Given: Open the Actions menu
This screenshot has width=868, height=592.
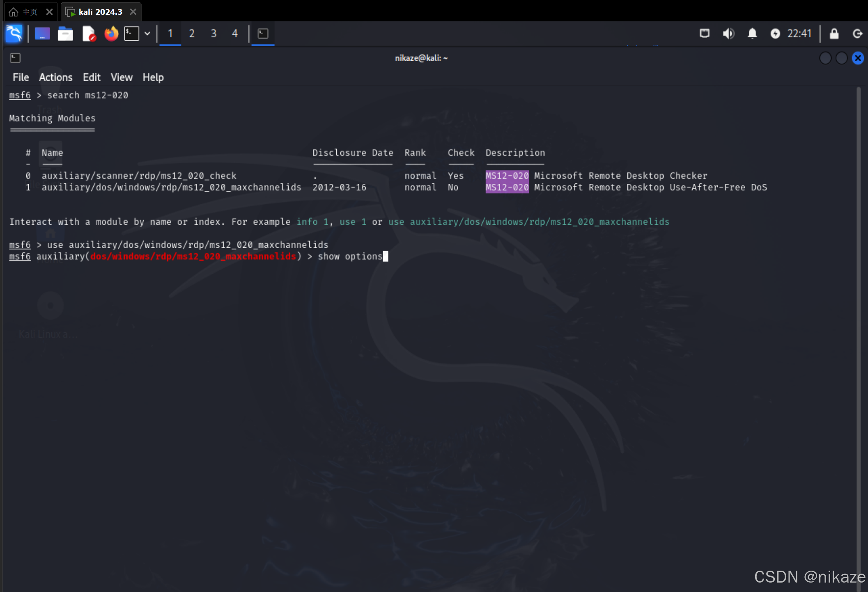Looking at the screenshot, I should click(x=55, y=78).
